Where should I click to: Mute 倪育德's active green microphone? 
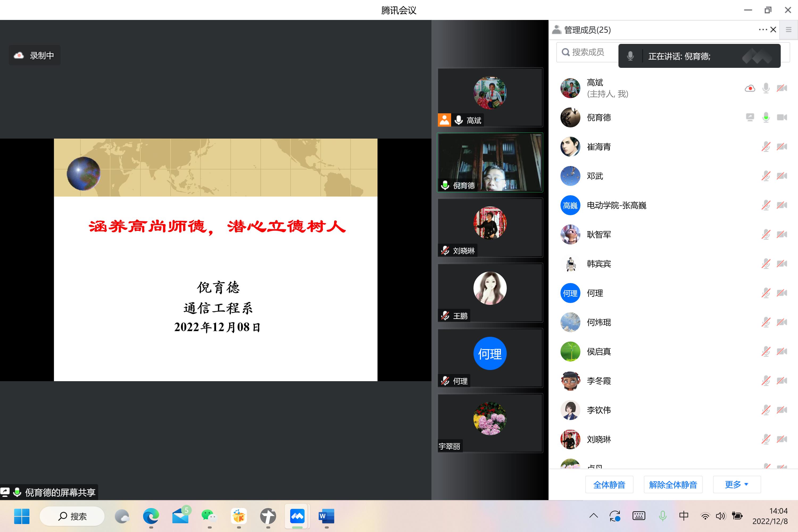point(766,117)
